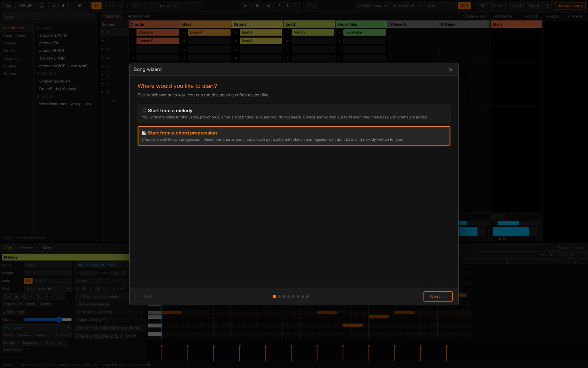Viewport: 588px width, 368px height.
Task: Launch the Chords A clip play icon
Action: pos(132,32)
